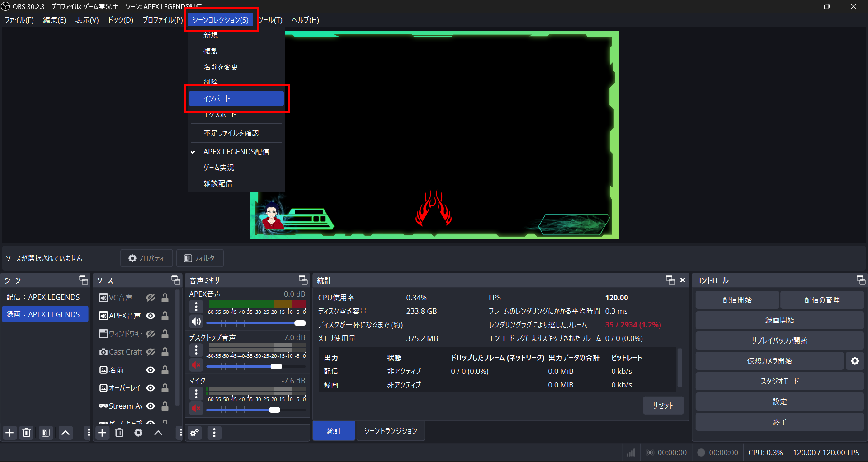This screenshot has width=868, height=462.
Task: Click Sources list vertical scrollbar
Action: (177, 348)
